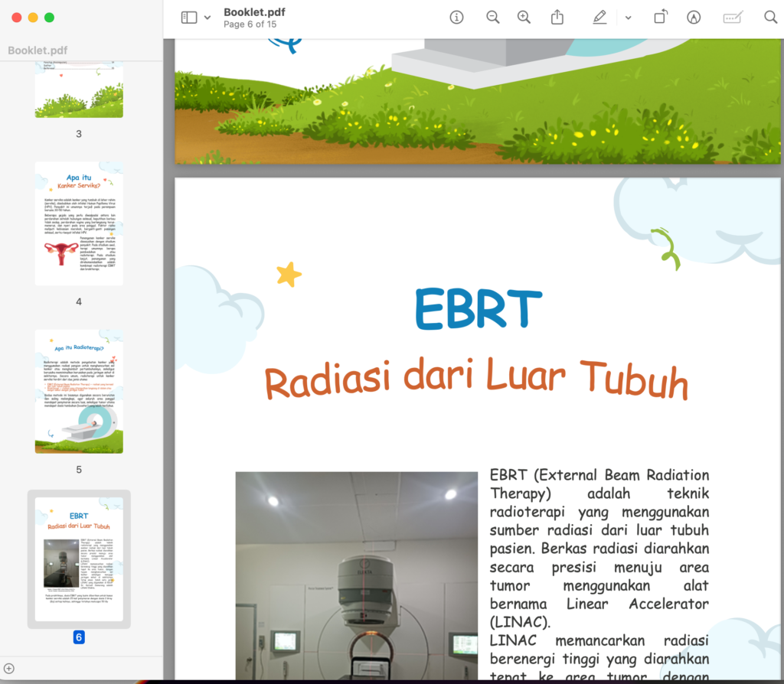Image resolution: width=784 pixels, height=684 pixels.
Task: Click the add page plus button
Action: click(9, 669)
